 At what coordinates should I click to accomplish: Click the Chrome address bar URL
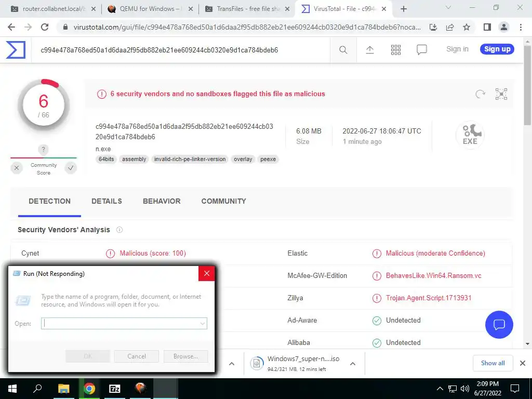[247, 27]
